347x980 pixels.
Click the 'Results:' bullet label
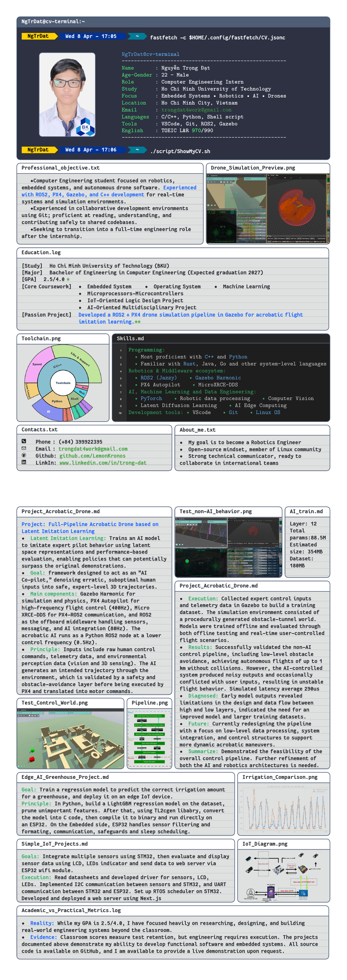tap(200, 647)
